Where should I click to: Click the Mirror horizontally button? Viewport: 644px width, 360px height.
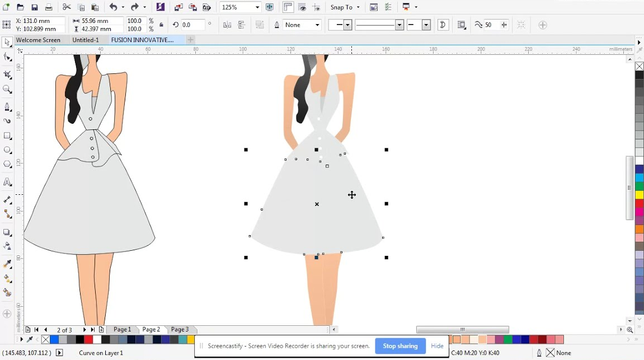[227, 25]
